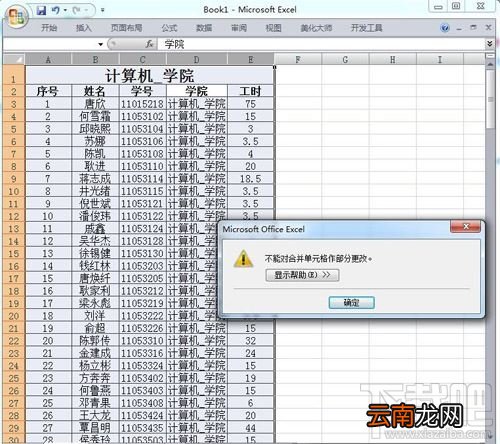Undo the last action
Image resolution: width=500 pixels, height=444 pixels.
click(56, 10)
